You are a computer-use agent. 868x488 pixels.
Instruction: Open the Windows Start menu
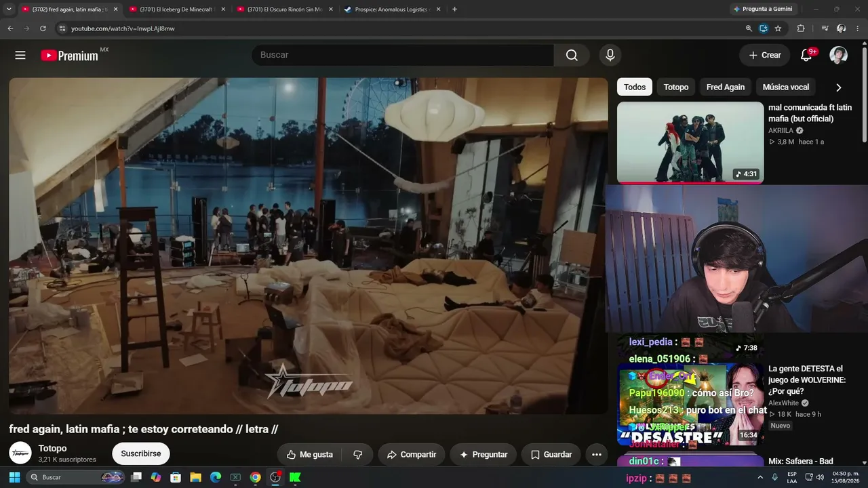(14, 477)
